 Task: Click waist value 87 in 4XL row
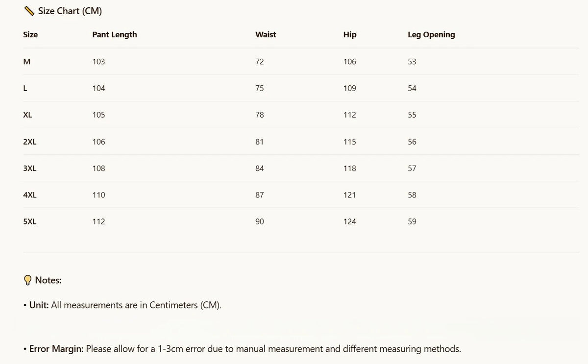[260, 195]
